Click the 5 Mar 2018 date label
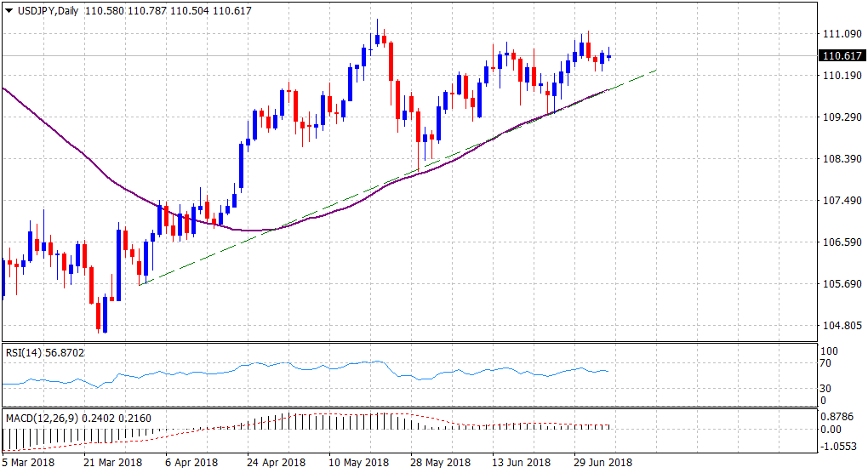Screen dimensions: 868x473 click(28, 464)
